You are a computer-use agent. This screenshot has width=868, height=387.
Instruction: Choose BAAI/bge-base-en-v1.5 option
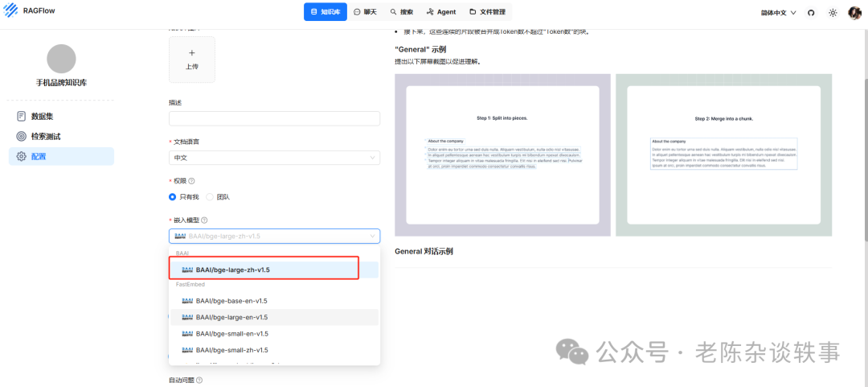tap(274, 300)
